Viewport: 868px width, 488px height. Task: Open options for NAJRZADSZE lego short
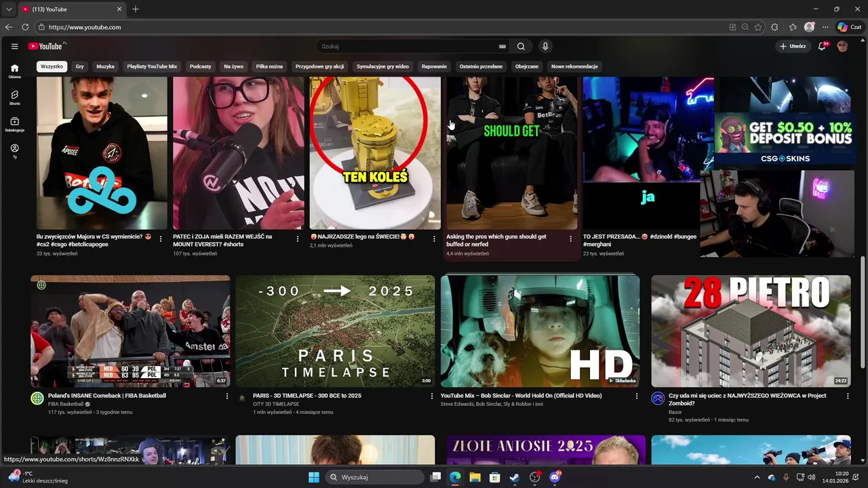coord(434,239)
